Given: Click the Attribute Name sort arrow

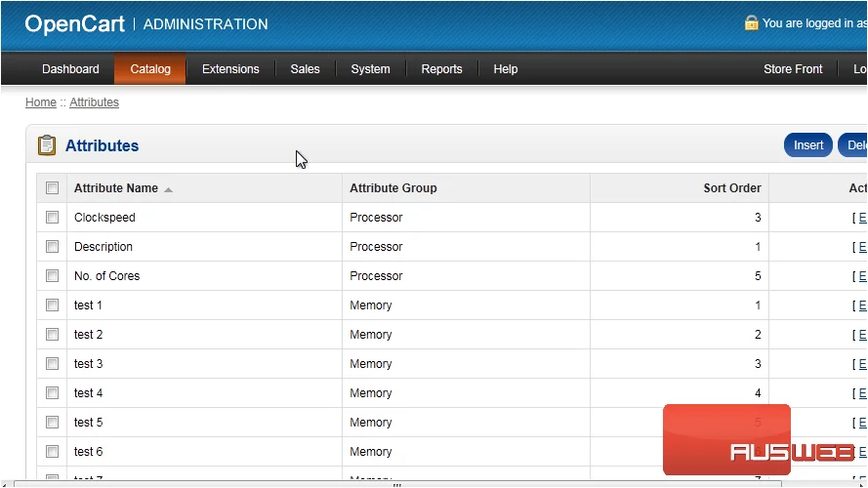Looking at the screenshot, I should [168, 189].
